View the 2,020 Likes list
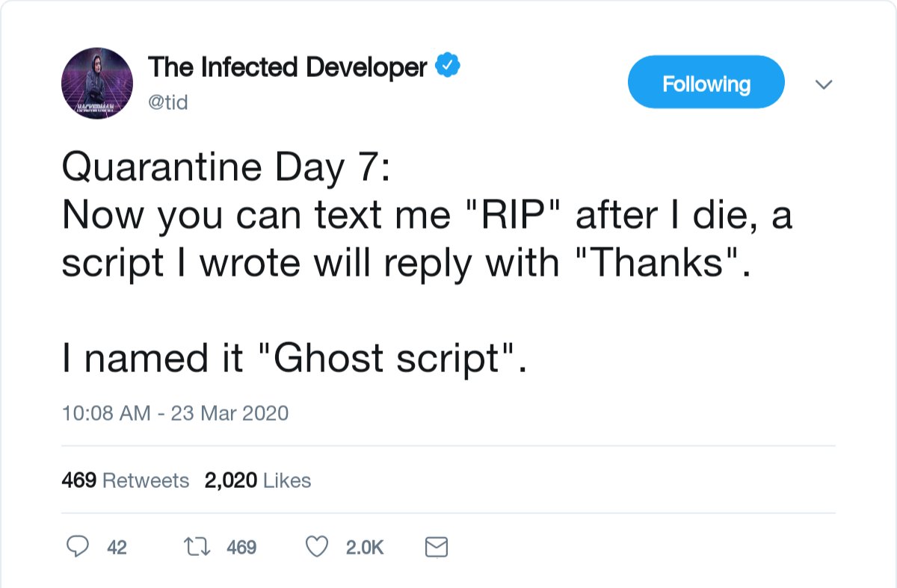 point(257,480)
